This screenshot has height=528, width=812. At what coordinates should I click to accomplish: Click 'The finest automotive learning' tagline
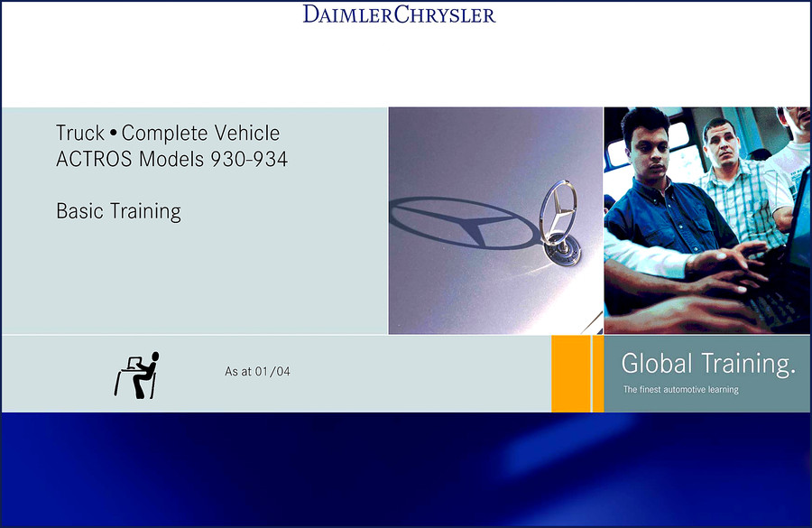coord(681,389)
